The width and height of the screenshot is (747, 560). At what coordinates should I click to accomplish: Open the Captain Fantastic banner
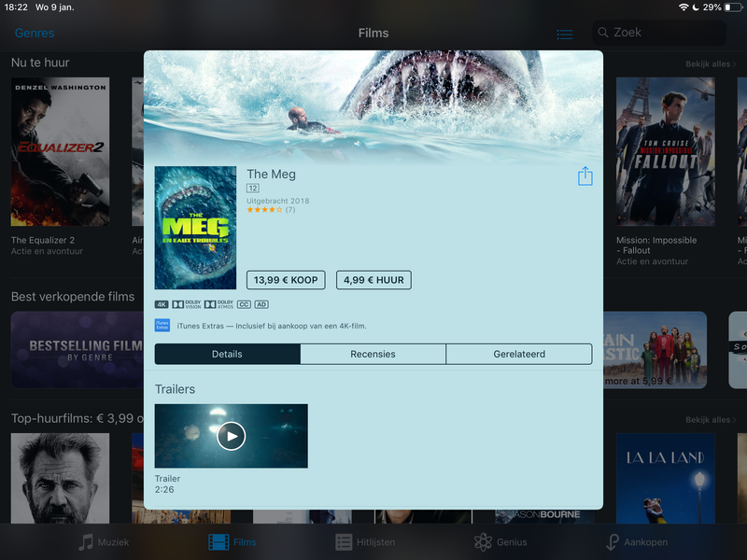click(x=655, y=349)
